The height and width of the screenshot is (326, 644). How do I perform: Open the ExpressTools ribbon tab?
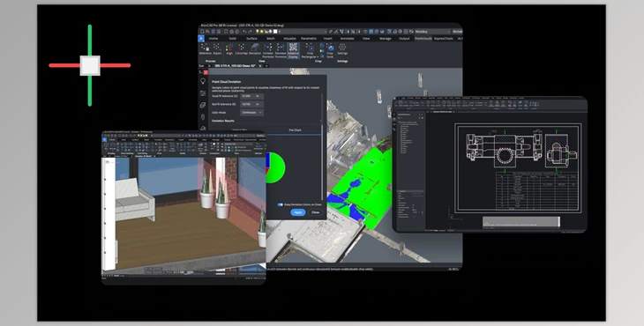tap(444, 38)
